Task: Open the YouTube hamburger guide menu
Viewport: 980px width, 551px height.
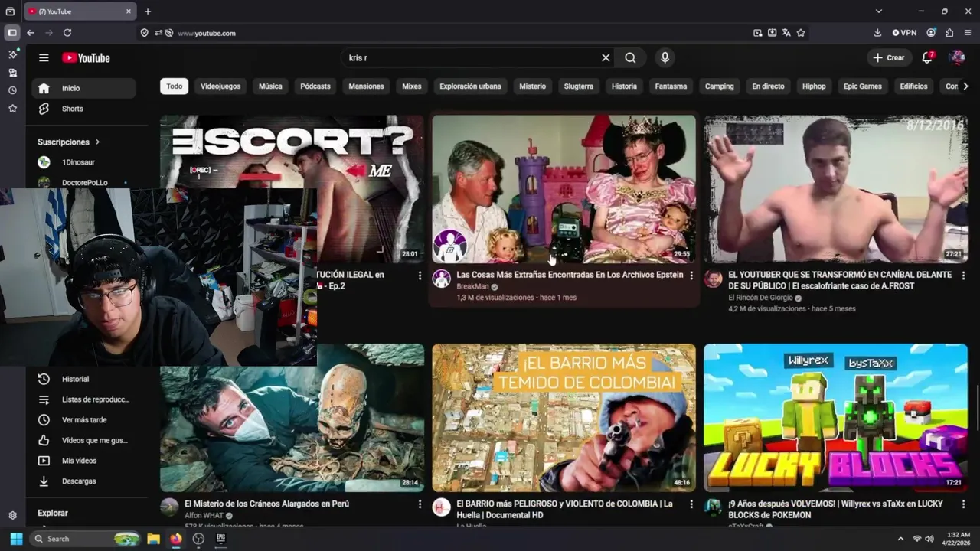Action: [44, 57]
